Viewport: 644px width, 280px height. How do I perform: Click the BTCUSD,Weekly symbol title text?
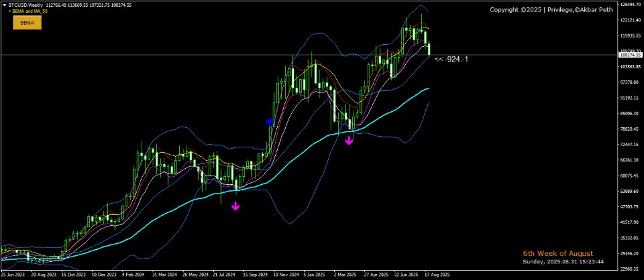(25, 5)
